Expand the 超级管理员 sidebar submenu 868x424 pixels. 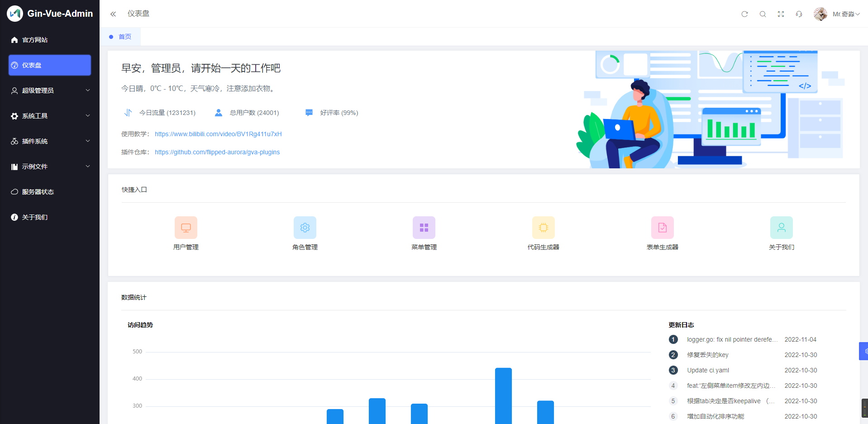[50, 91]
